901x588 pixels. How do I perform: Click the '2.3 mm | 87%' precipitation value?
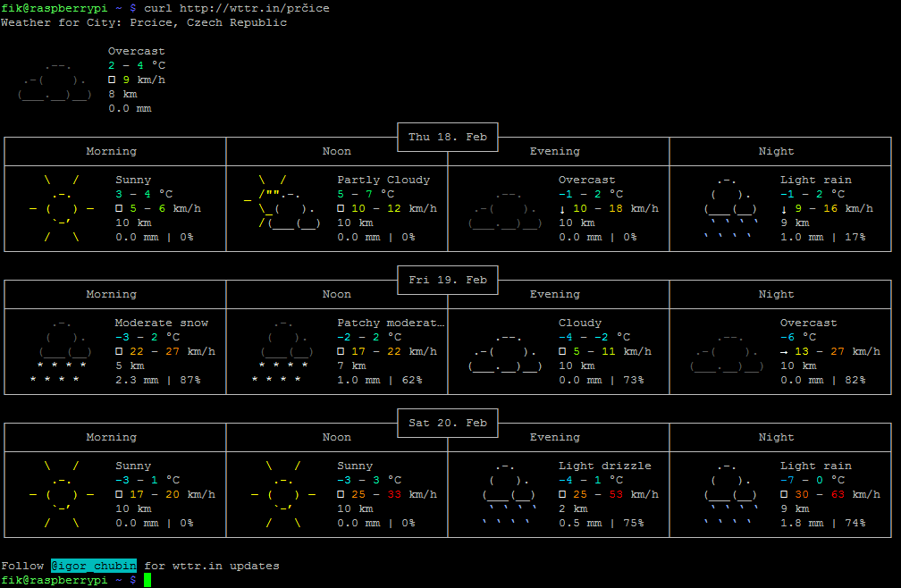[x=157, y=380]
